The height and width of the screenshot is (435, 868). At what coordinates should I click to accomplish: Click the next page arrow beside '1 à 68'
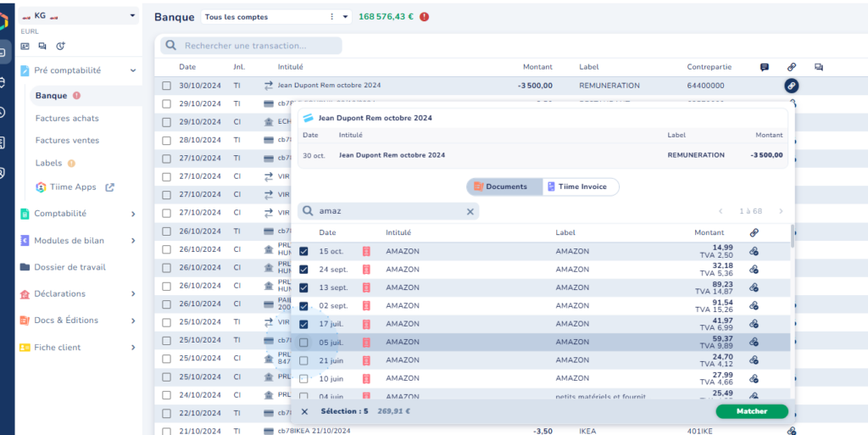781,211
